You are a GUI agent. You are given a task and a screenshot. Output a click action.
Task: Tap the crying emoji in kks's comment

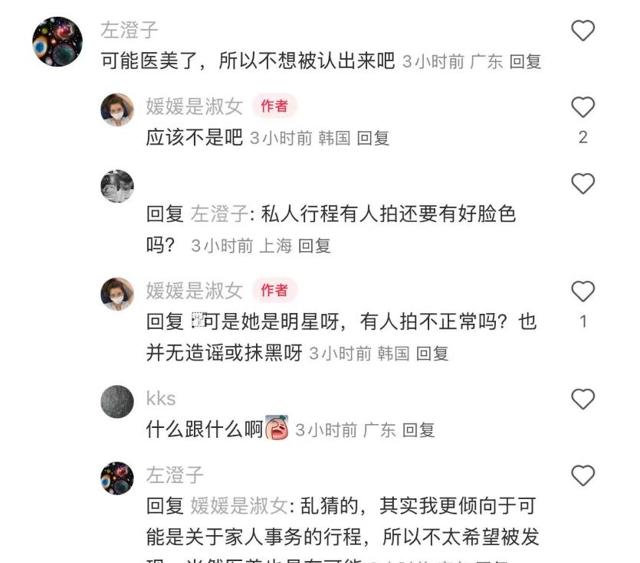277,427
